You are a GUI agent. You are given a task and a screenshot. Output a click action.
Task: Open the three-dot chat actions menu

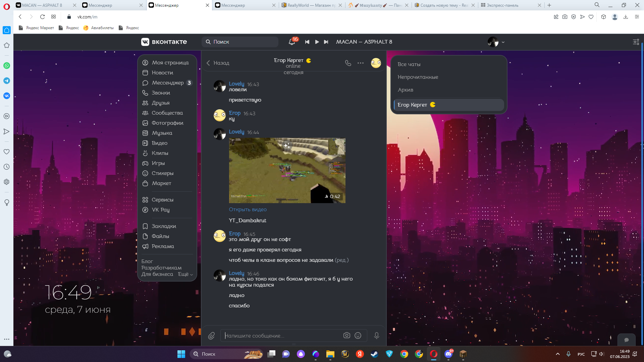[x=361, y=63]
